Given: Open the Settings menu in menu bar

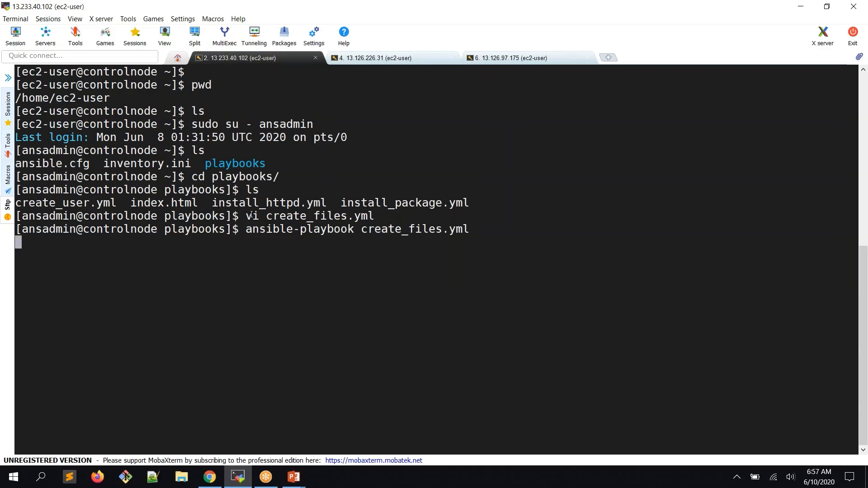Looking at the screenshot, I should 183,19.
